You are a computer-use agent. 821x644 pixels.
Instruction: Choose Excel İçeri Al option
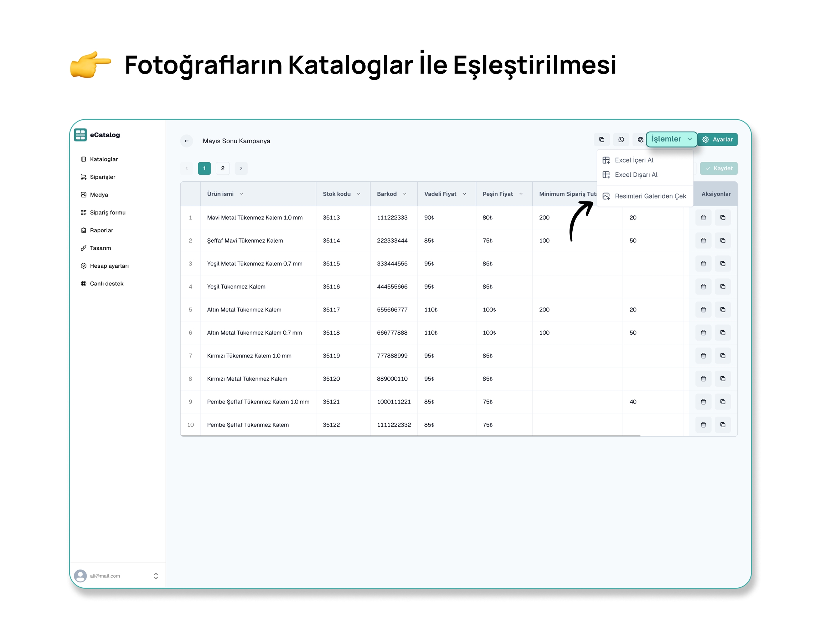[634, 160]
